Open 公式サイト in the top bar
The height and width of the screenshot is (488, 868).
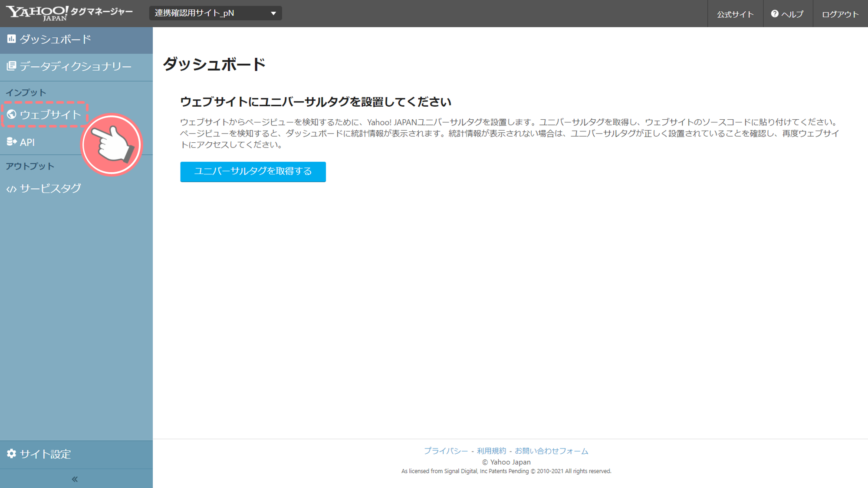click(735, 14)
